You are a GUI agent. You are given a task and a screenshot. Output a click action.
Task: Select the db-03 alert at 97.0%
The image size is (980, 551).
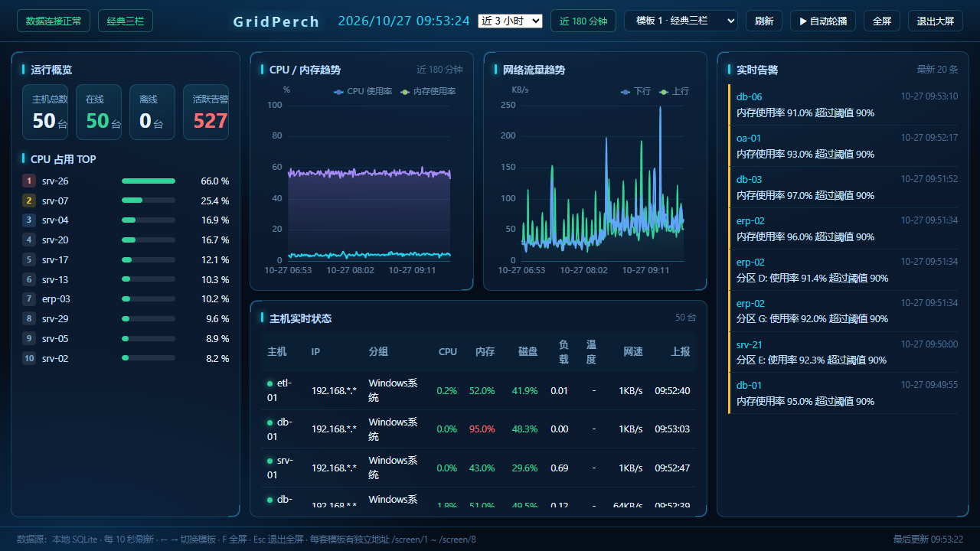tap(843, 187)
